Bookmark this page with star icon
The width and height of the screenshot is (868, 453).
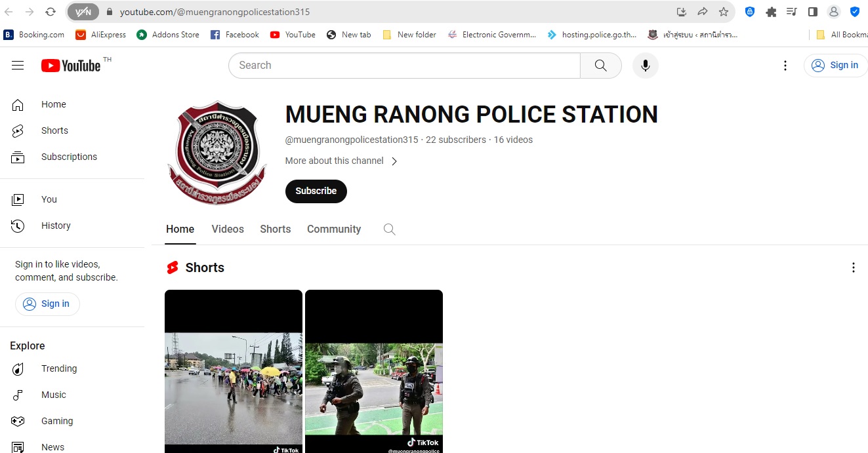coord(723,12)
